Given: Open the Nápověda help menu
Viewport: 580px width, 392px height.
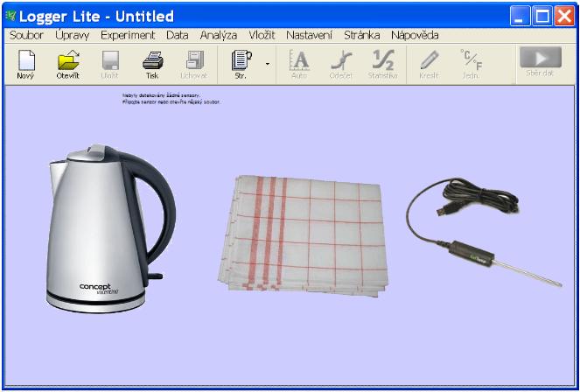Looking at the screenshot, I should point(415,36).
